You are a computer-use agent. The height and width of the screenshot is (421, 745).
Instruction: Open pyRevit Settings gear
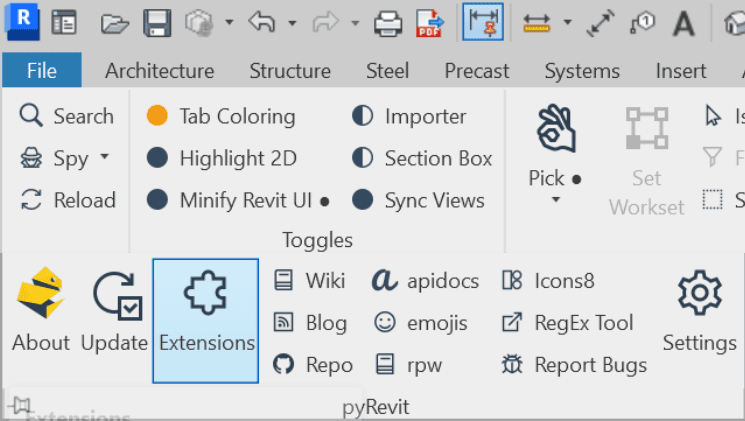point(700,312)
